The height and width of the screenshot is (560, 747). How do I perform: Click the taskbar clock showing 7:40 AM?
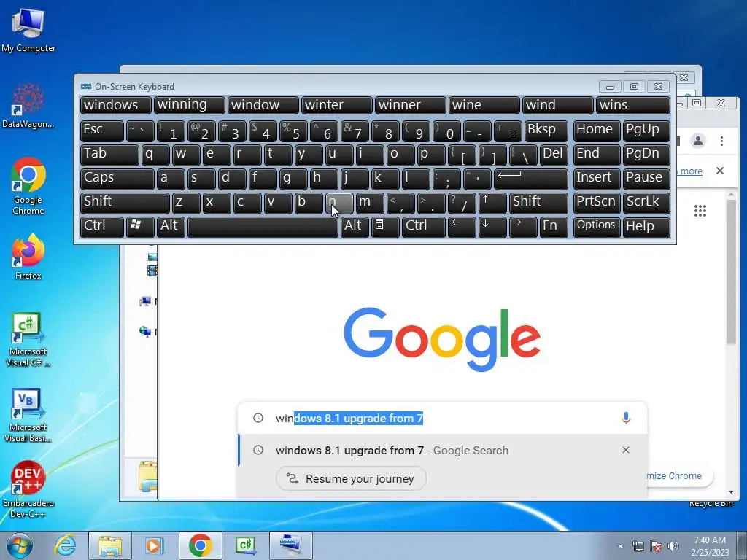click(x=710, y=545)
